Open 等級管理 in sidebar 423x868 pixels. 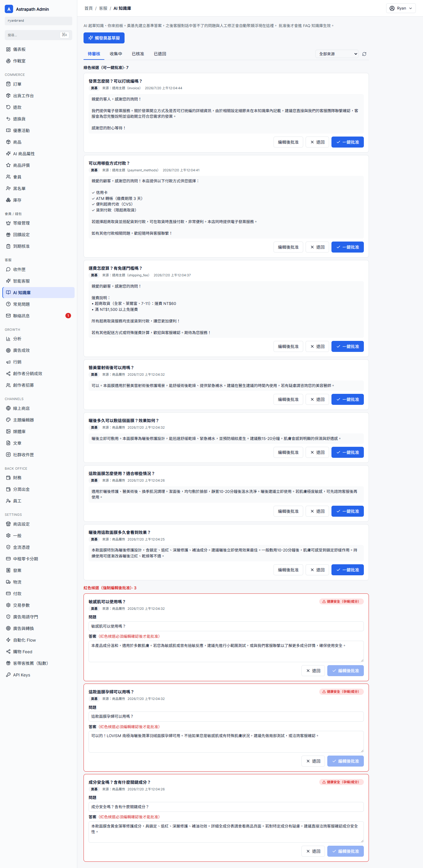[38, 223]
